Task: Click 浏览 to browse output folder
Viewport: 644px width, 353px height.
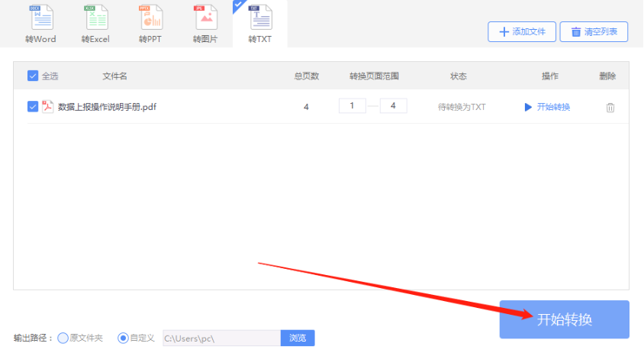Action: (298, 338)
